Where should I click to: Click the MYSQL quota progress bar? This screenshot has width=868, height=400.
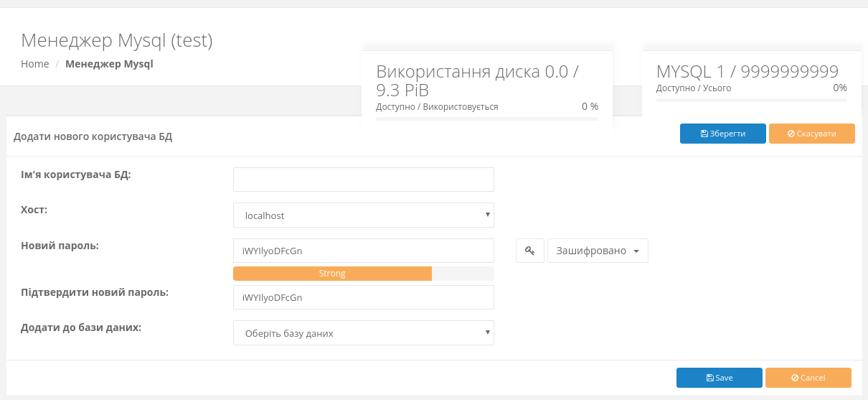[751, 100]
